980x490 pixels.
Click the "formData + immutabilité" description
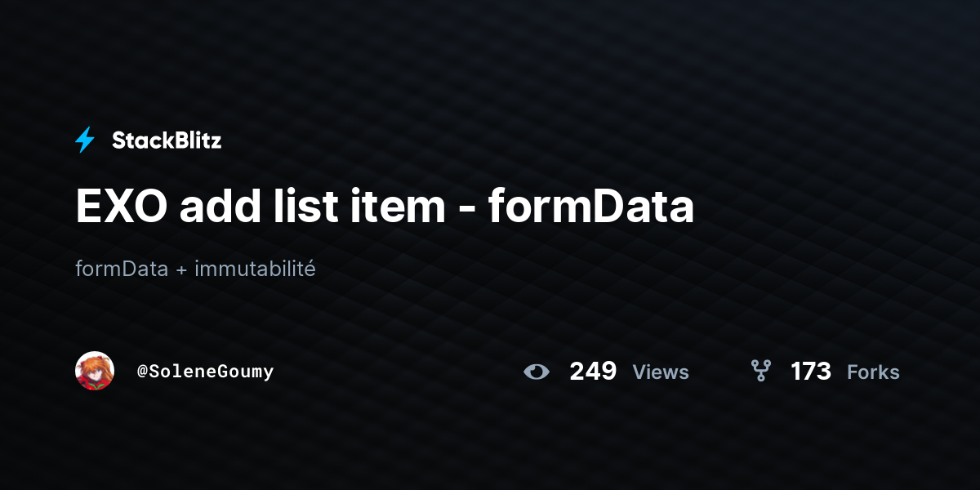(x=195, y=268)
